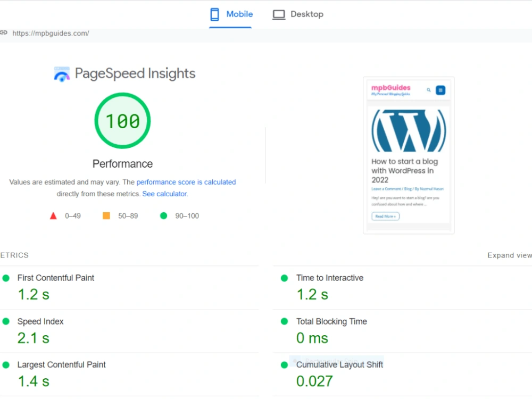Screen dimensions: 532x399
Task: Click the https://mpbguides.com/ URL text
Action: (x=51, y=33)
